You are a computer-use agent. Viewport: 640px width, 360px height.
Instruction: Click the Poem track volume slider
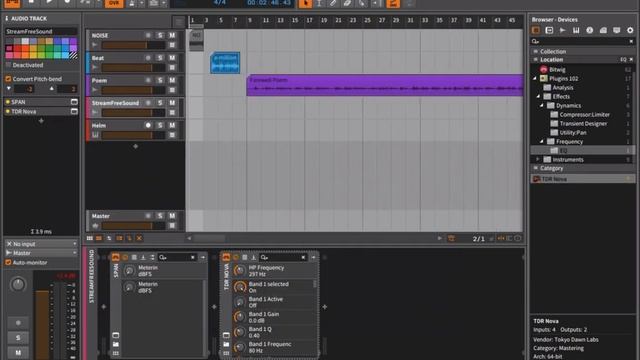tap(133, 90)
